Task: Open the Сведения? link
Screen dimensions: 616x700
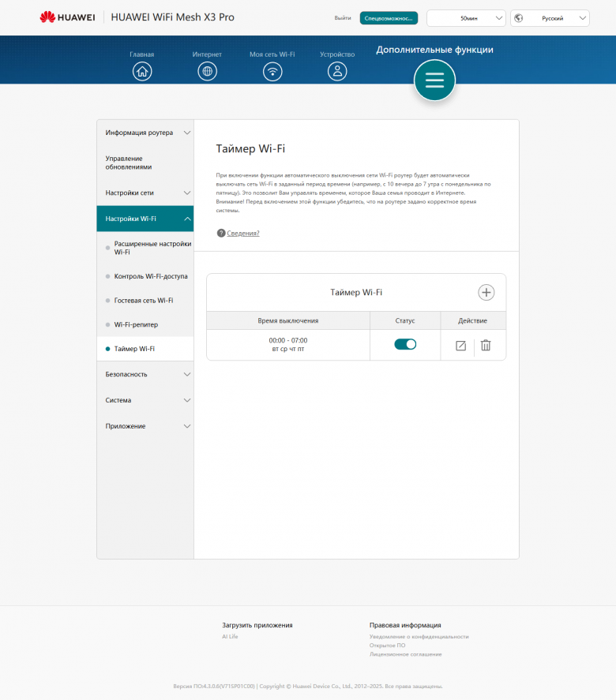Action: tap(243, 233)
